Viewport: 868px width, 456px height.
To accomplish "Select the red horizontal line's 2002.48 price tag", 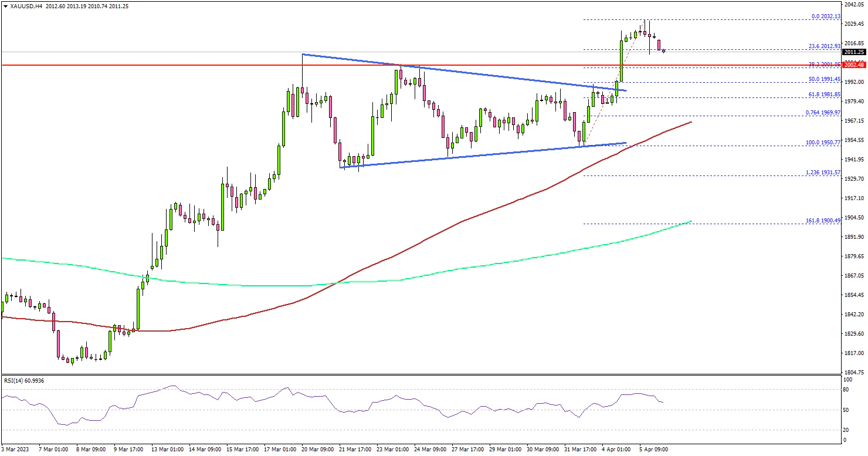I will tap(854, 65).
